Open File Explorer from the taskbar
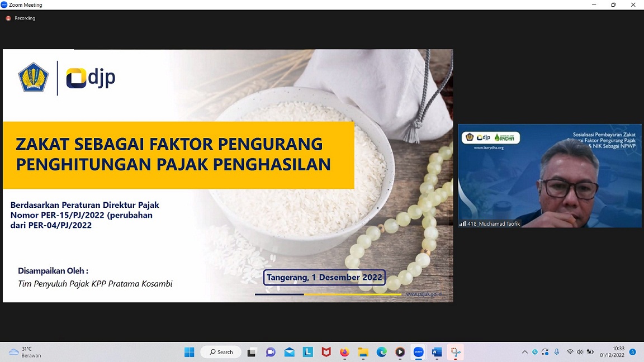This screenshot has height=362, width=644. [x=363, y=352]
